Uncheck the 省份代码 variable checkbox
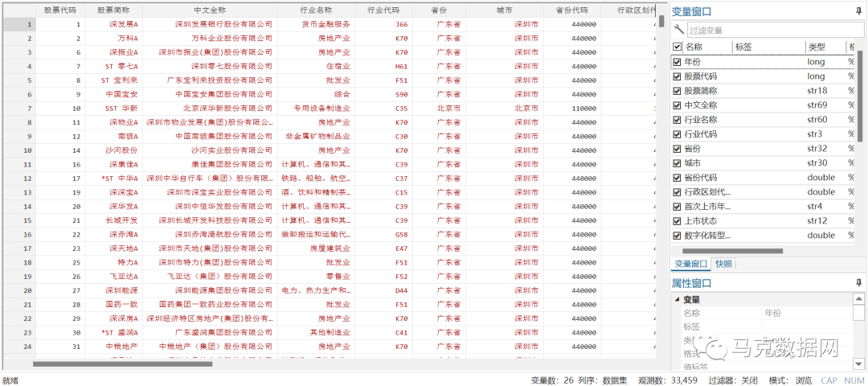Image resolution: width=868 pixels, height=386 pixels. pos(677,178)
